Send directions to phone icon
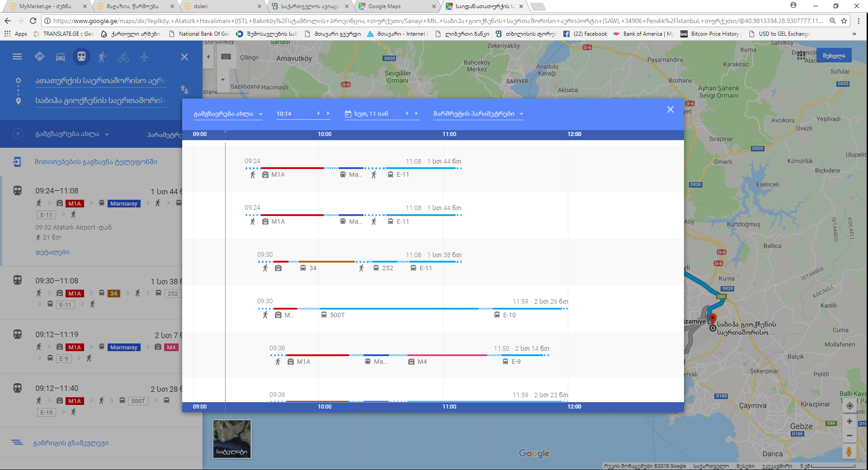Screen dimensions: 868x470 click(17, 162)
